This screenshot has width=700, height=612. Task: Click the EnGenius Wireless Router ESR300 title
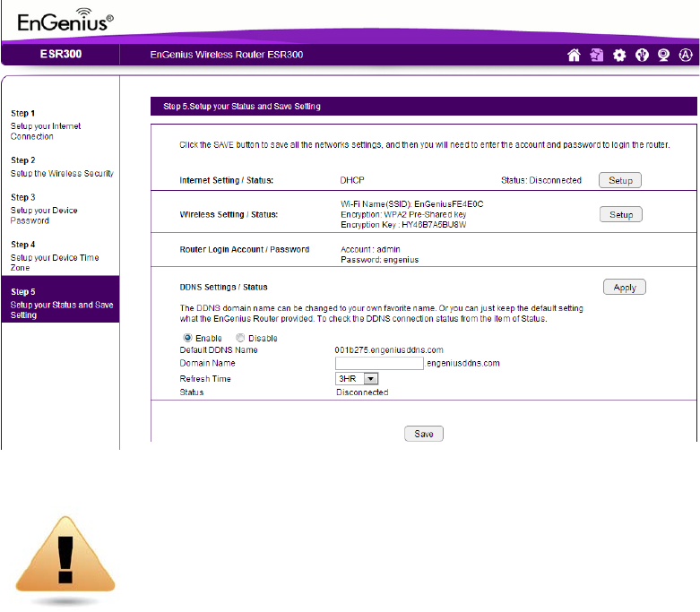point(227,55)
